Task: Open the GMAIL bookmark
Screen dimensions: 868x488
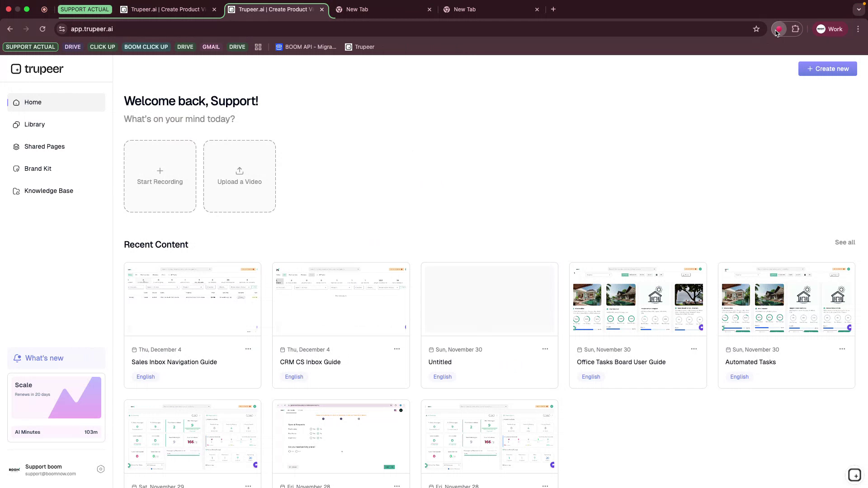Action: (x=211, y=47)
